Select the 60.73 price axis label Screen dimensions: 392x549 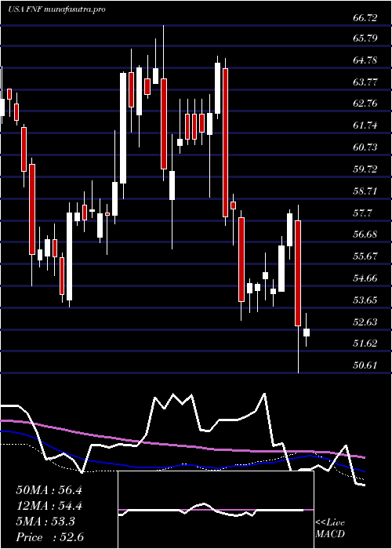pyautogui.click(x=365, y=147)
